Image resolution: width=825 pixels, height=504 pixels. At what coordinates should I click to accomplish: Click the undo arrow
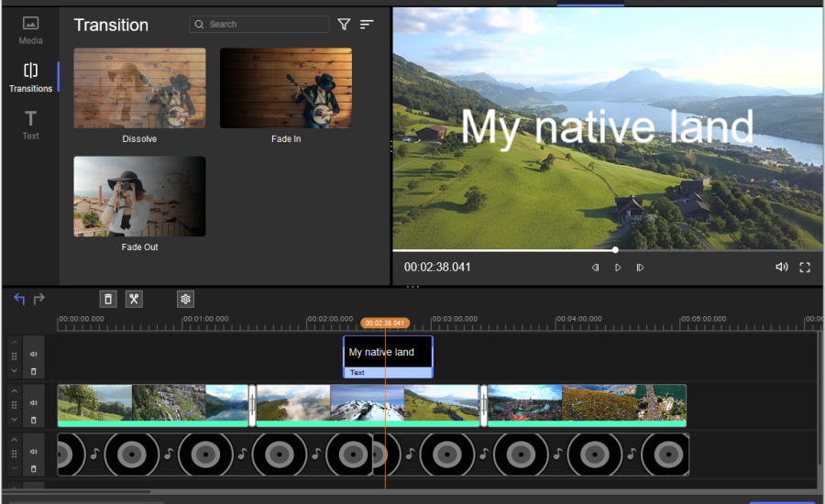[x=19, y=299]
